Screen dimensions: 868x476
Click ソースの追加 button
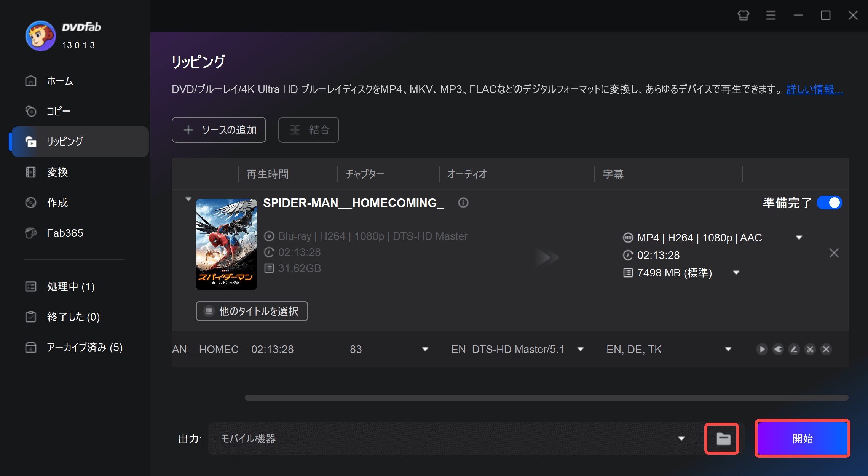coord(219,130)
